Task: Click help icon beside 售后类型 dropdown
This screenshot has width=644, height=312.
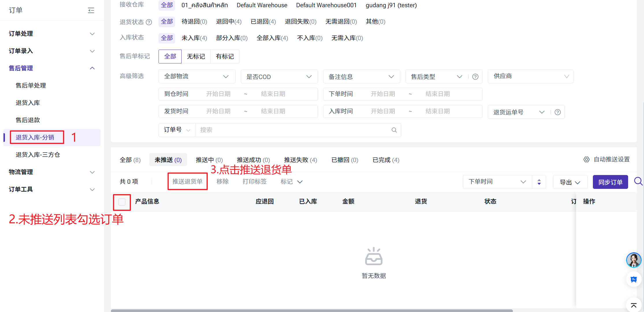Action: point(475,77)
